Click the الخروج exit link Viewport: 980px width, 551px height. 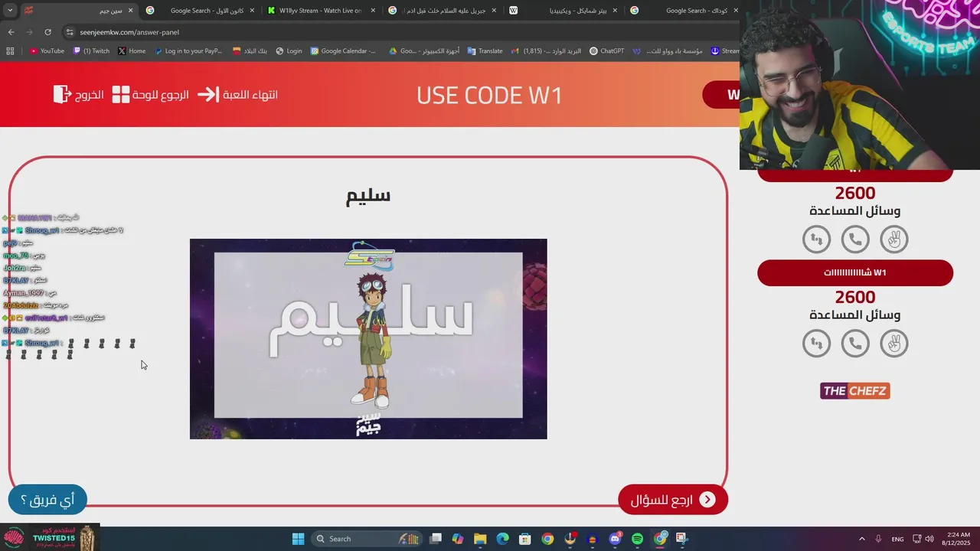coord(89,95)
